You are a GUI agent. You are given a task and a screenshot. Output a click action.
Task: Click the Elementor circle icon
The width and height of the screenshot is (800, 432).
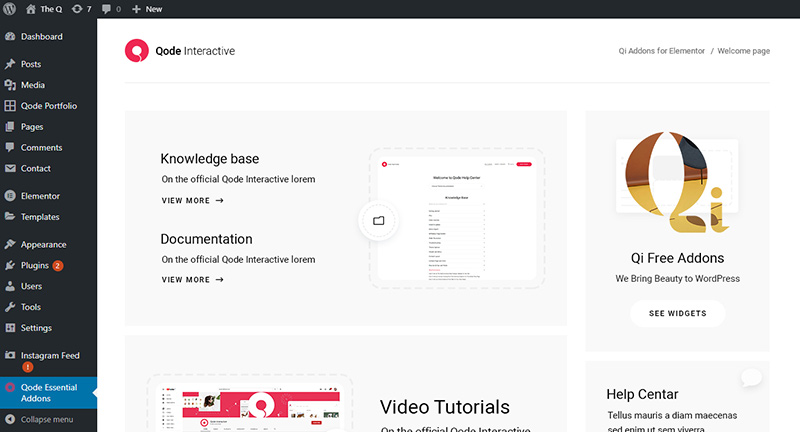tap(10, 196)
